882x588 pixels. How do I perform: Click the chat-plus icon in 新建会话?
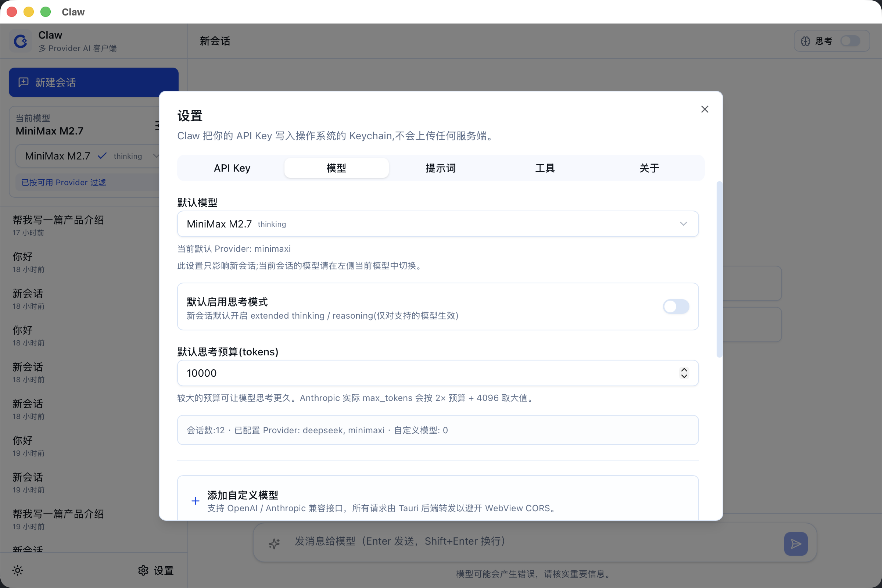coord(24,82)
